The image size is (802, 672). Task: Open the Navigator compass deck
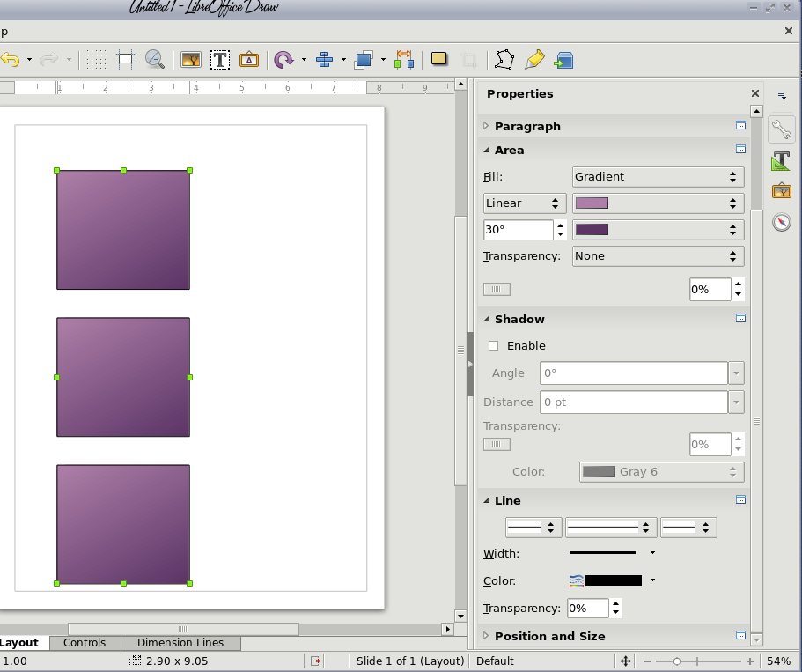(782, 222)
